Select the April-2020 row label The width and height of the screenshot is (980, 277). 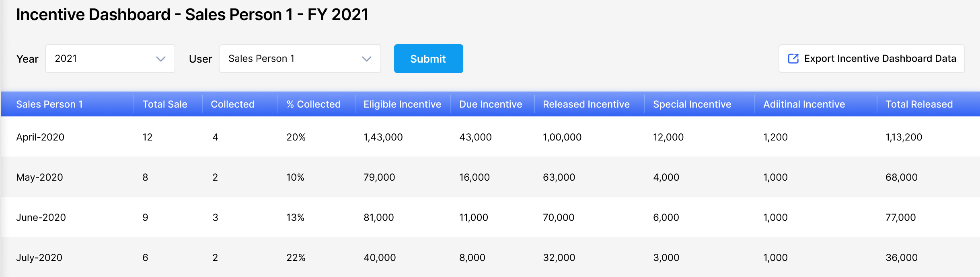point(40,137)
